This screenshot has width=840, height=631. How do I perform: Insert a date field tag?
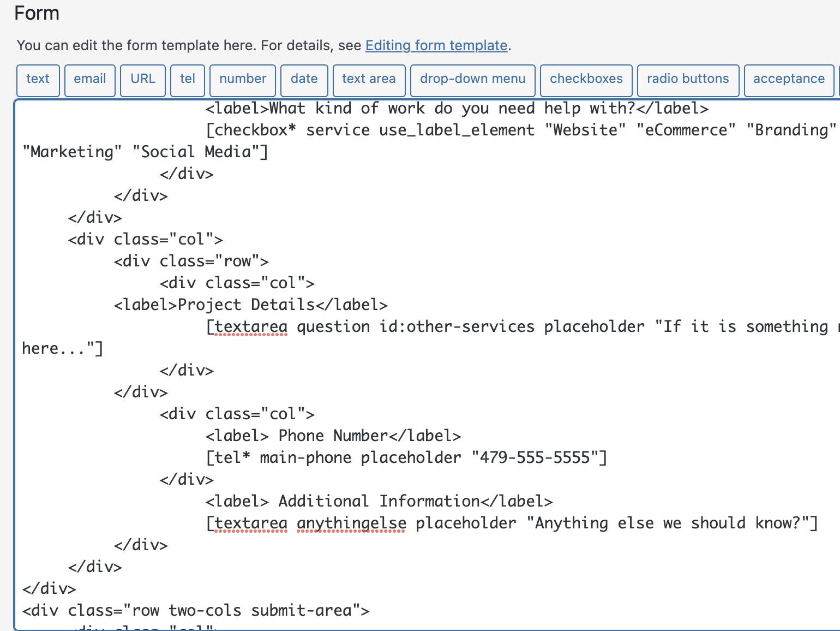[x=304, y=80]
